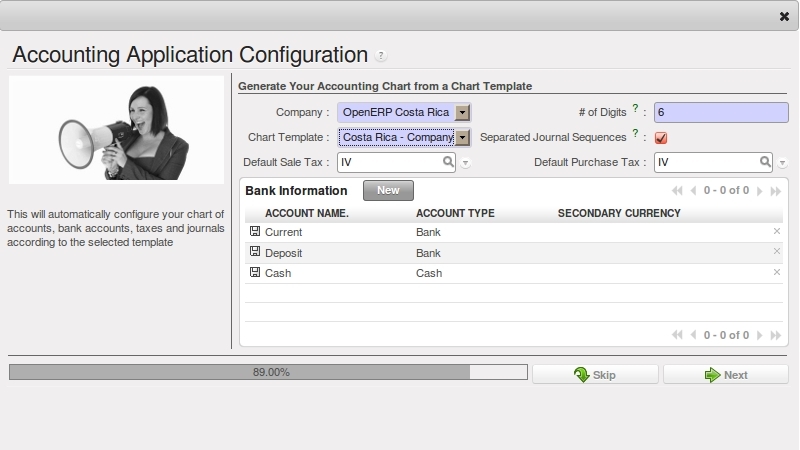The image size is (800, 450).
Task: Search Default Purchase Tax with magnifier icon
Action: click(765, 161)
